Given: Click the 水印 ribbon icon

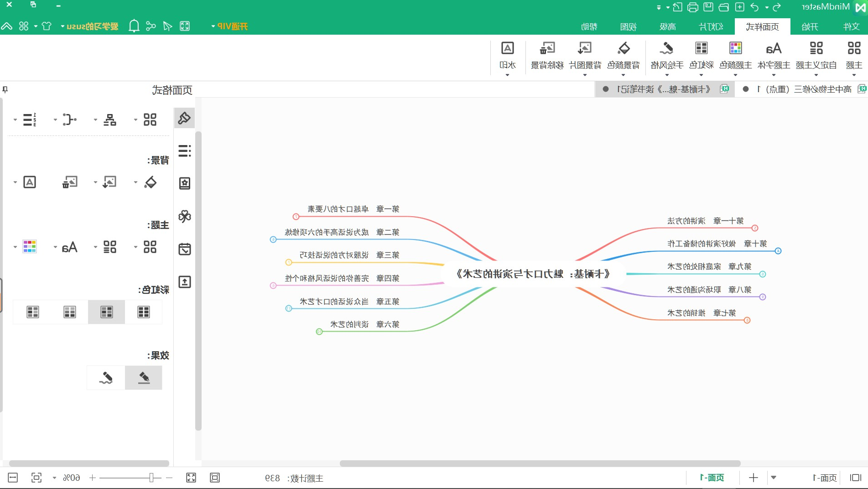Looking at the screenshot, I should (507, 55).
